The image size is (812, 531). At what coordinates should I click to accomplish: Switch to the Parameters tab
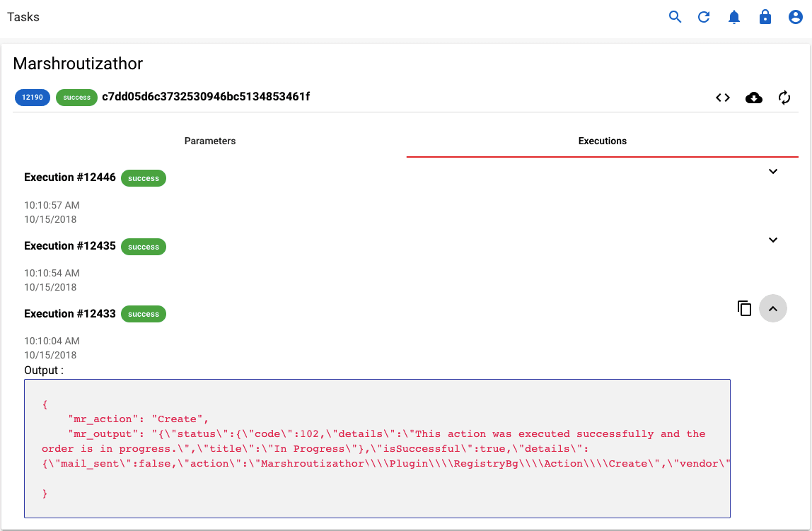click(210, 141)
